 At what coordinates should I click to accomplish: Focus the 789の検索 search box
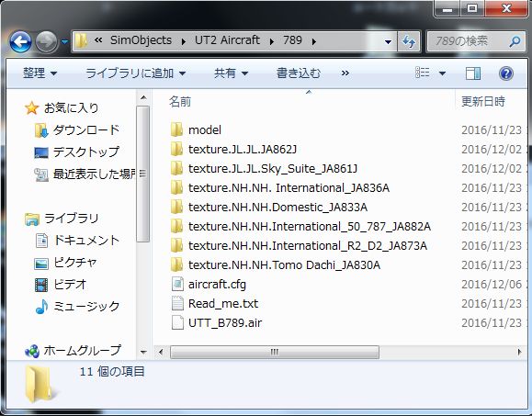pos(477,41)
